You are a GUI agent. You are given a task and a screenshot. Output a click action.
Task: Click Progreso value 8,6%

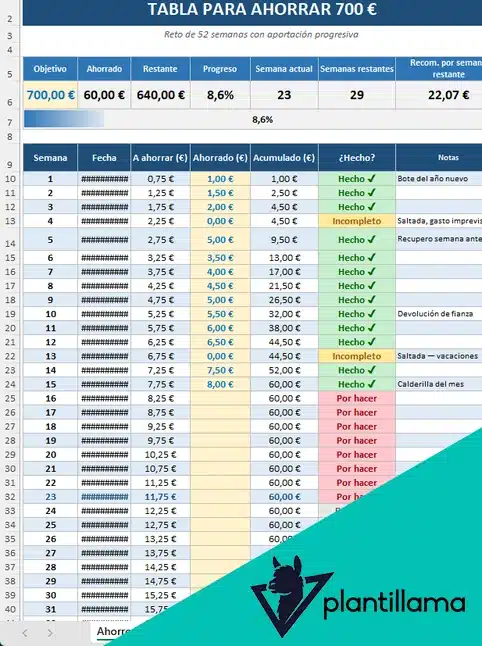click(220, 95)
